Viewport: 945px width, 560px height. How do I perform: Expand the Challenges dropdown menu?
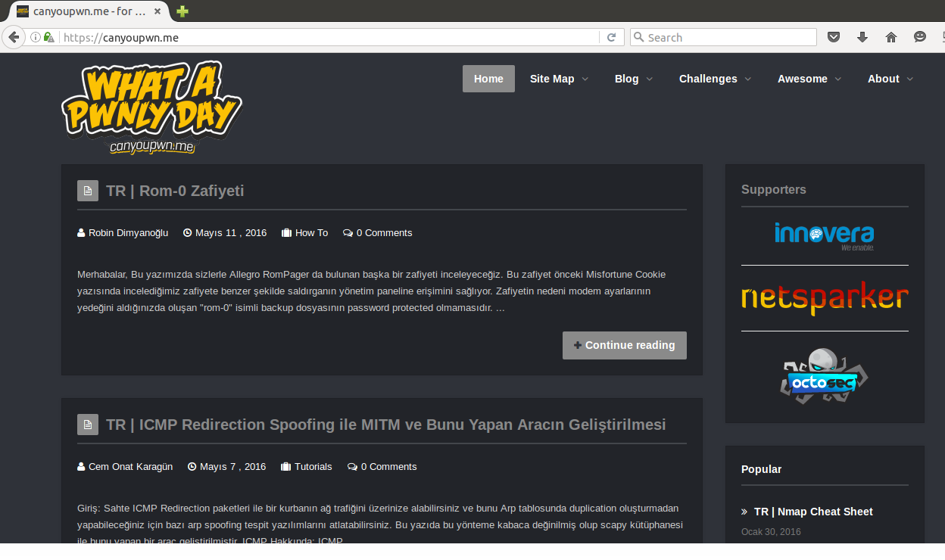pos(715,79)
